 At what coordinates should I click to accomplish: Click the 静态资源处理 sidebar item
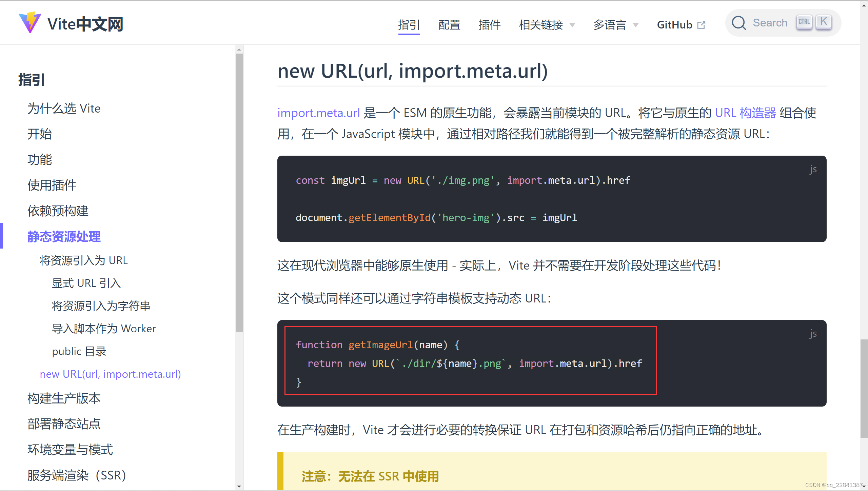pos(64,236)
